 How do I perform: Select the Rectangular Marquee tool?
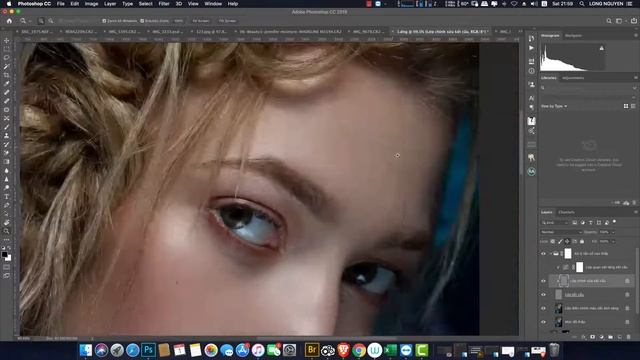click(7, 49)
